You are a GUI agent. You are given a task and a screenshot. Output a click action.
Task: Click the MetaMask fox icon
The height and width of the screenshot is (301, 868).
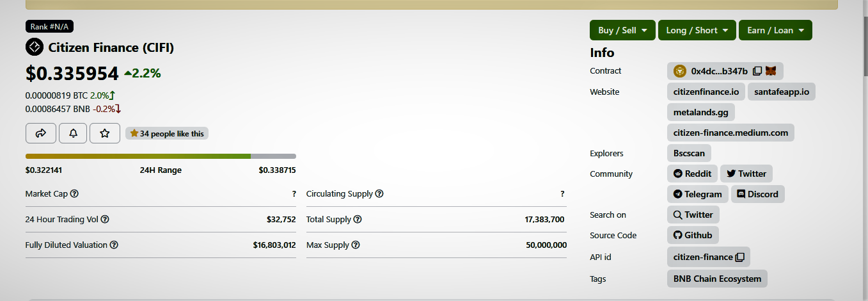[x=771, y=71]
